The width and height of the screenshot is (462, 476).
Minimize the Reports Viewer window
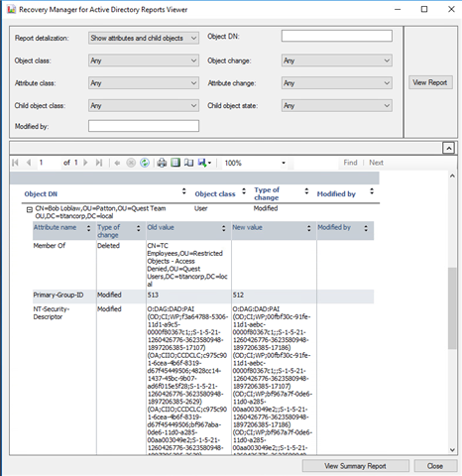398,9
